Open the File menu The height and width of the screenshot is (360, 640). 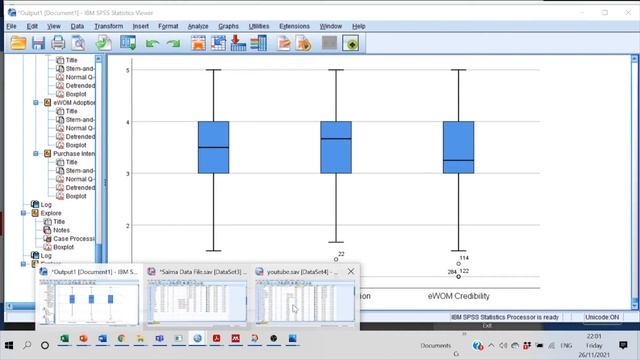click(11, 26)
